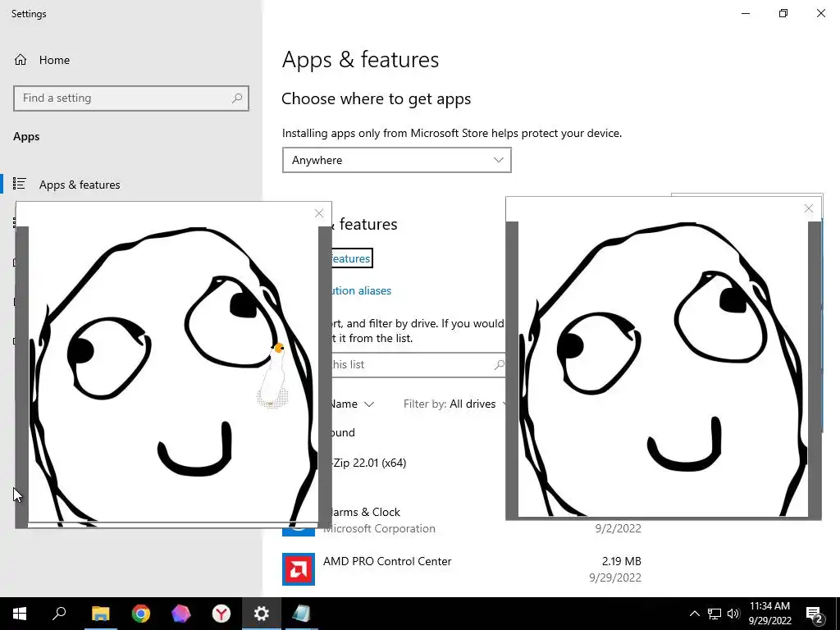The height and width of the screenshot is (630, 840).
Task: Show hidden system tray icons
Action: tap(694, 614)
